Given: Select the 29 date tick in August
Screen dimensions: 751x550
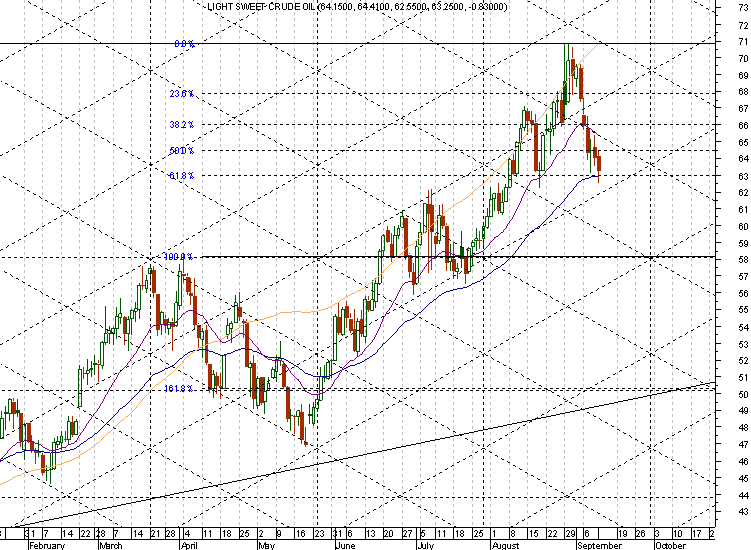Looking at the screenshot, I should point(570,534).
